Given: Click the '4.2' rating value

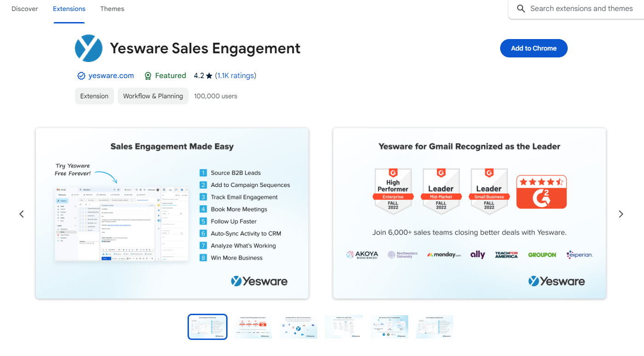Looking at the screenshot, I should [199, 76].
